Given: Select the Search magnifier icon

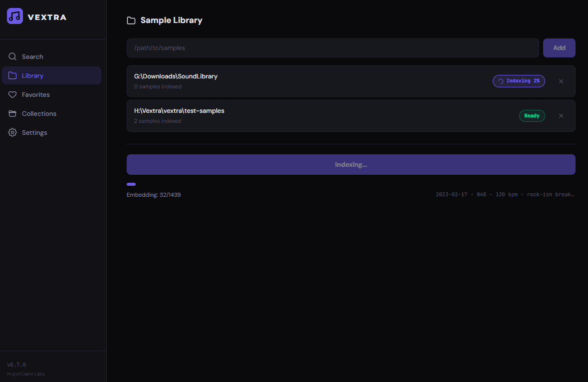Looking at the screenshot, I should click(12, 56).
